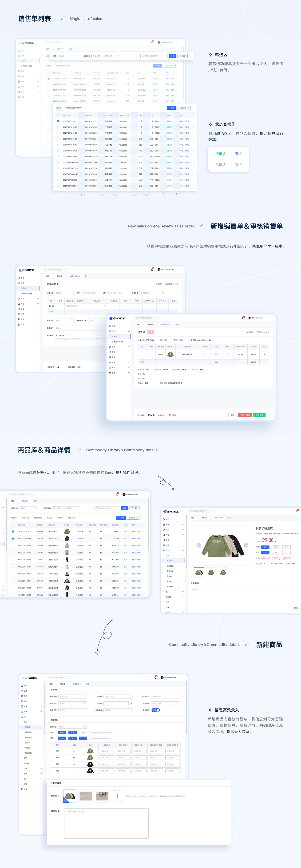Click 商品编码 input in new product form
The image size is (301, 868).
pyautogui.click(x=73, y=697)
